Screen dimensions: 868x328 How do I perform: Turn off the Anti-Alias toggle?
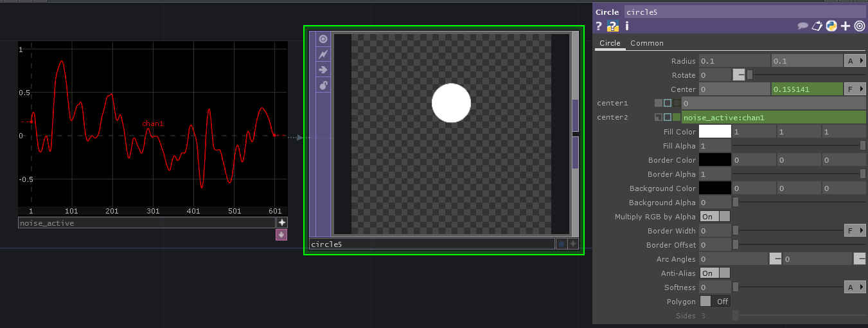tap(715, 273)
